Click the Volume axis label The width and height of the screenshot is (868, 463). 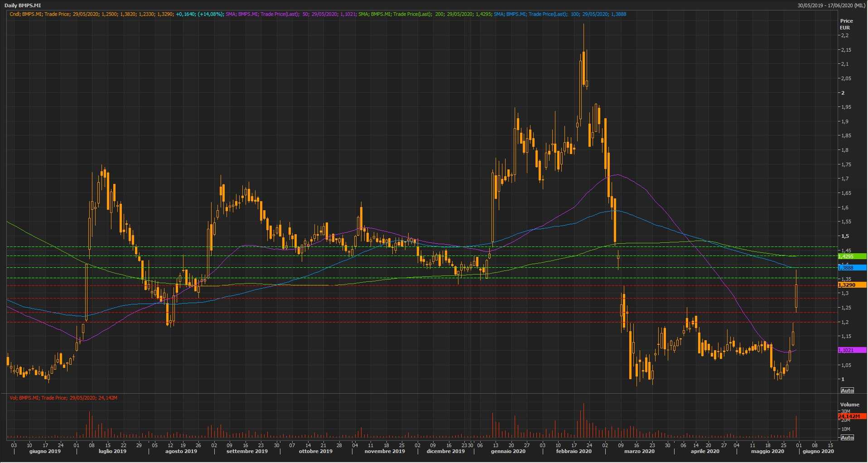[x=849, y=405]
